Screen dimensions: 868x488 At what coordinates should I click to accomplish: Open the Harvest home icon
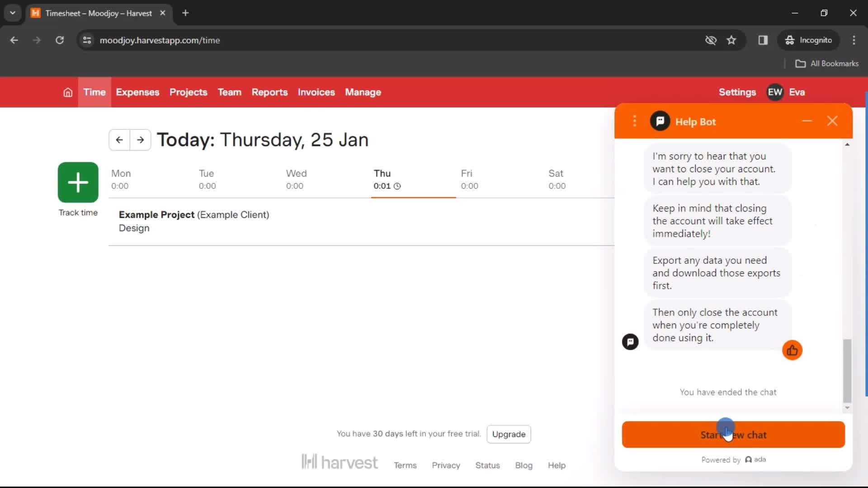pyautogui.click(x=68, y=92)
